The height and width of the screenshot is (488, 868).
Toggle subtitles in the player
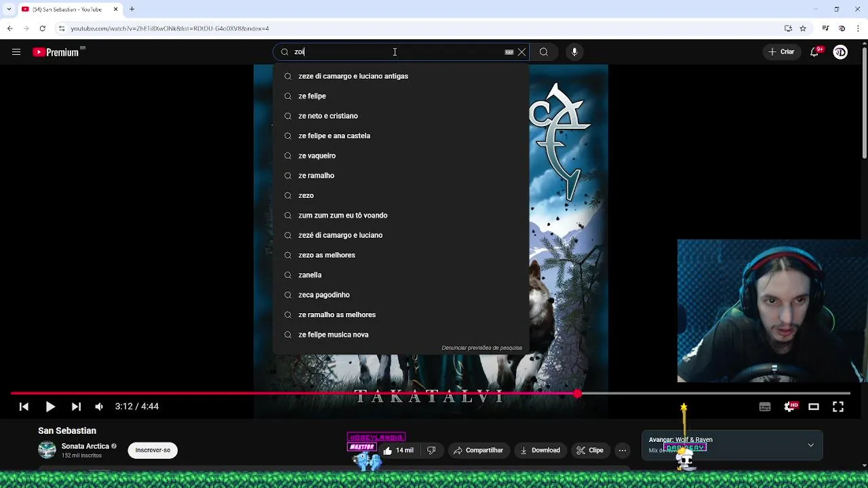point(765,407)
